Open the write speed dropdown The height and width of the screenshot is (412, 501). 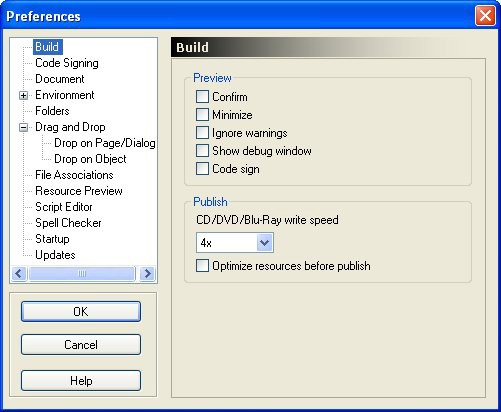265,243
